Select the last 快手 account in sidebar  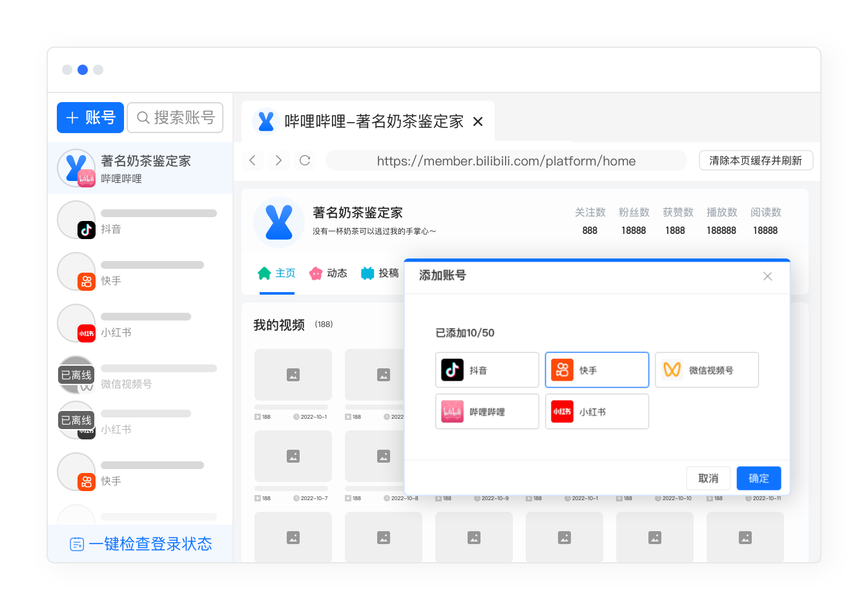click(x=140, y=472)
